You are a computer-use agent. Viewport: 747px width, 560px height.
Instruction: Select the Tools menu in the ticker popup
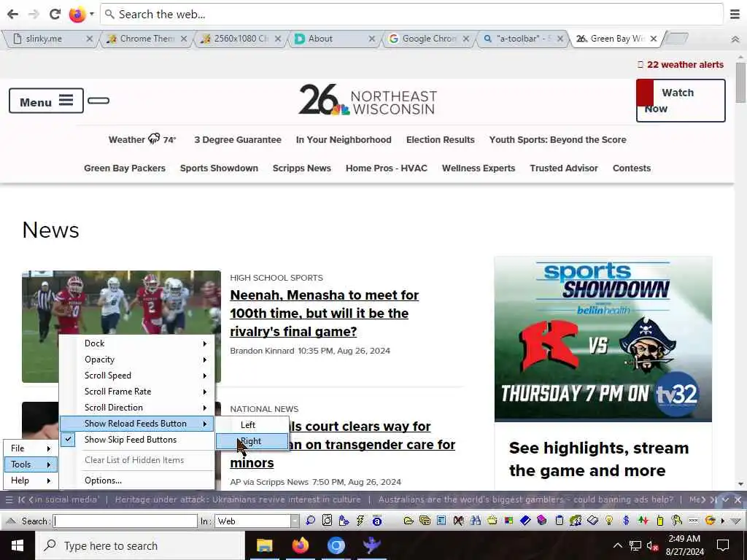tap(31, 464)
